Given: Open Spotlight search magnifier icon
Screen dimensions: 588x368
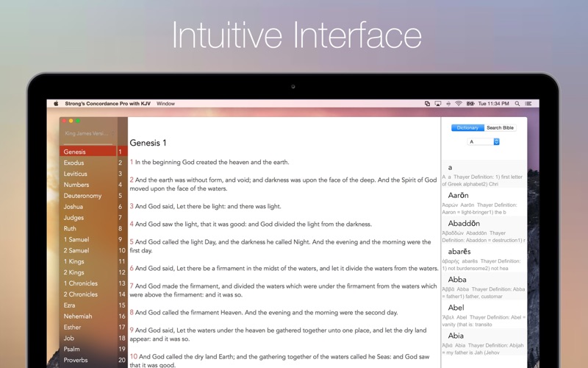Looking at the screenshot, I should coord(517,104).
